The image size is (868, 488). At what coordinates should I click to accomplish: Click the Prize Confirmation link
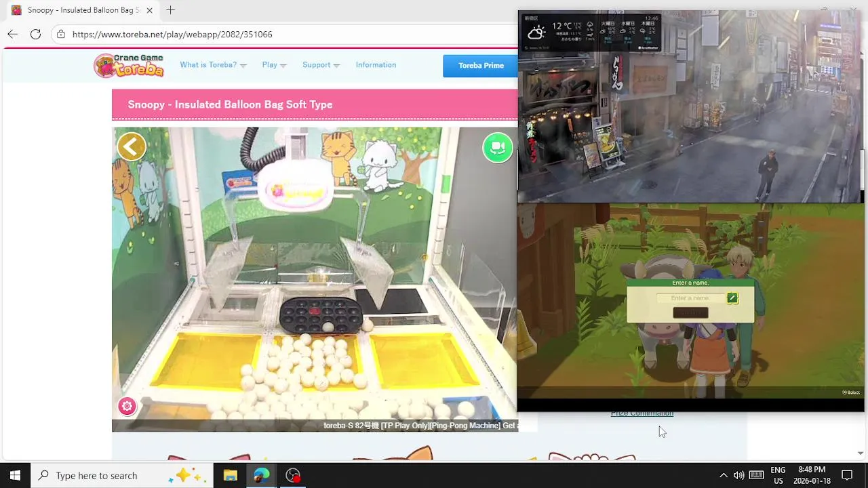click(642, 413)
